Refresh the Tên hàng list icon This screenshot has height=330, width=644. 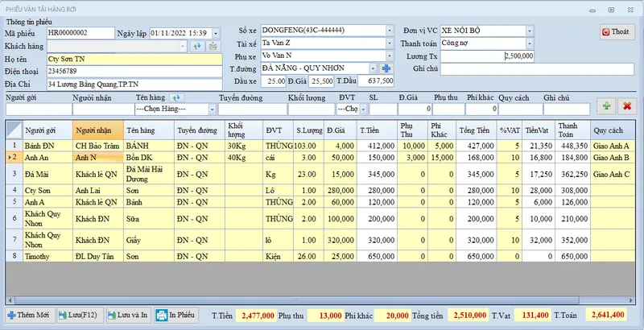pos(176,97)
